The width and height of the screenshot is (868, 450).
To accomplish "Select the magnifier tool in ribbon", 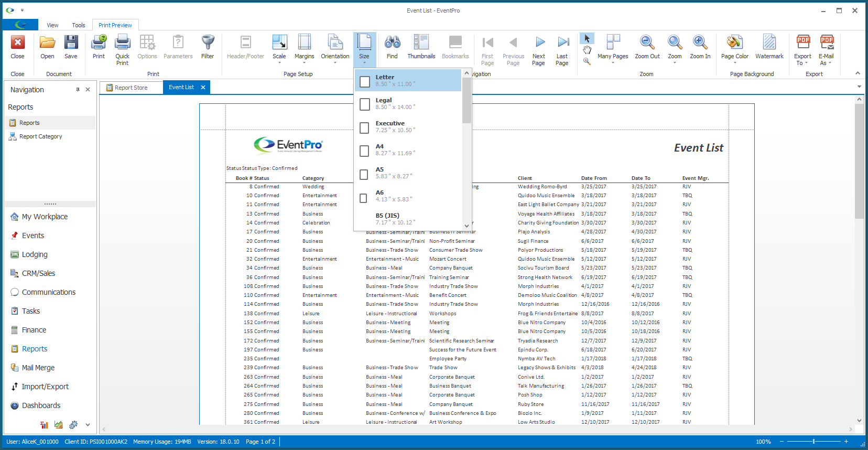I will tap(587, 61).
